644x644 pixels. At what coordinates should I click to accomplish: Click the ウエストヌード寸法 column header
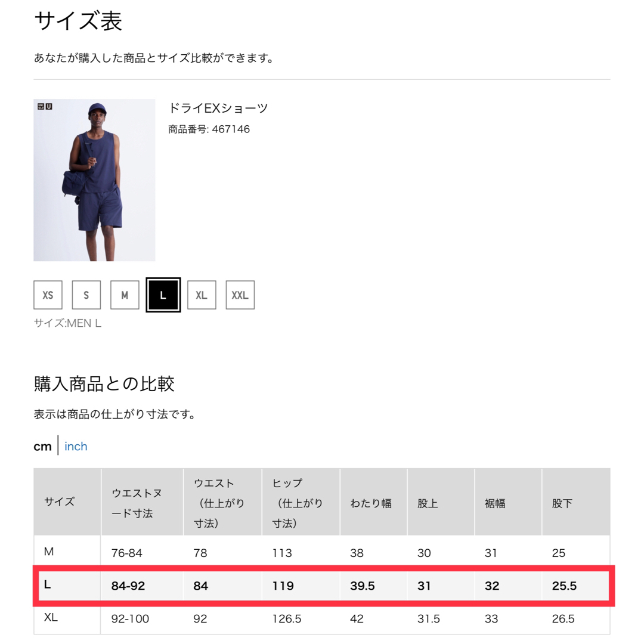click(137, 503)
